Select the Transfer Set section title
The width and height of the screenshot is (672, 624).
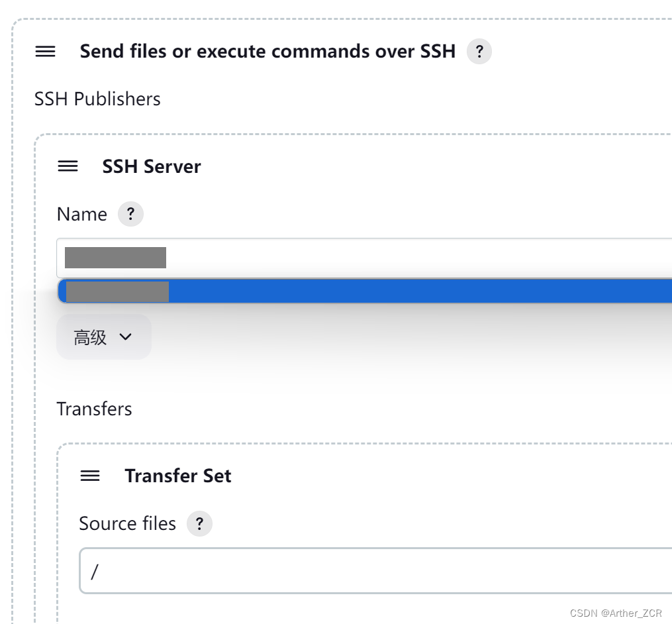[x=177, y=476]
